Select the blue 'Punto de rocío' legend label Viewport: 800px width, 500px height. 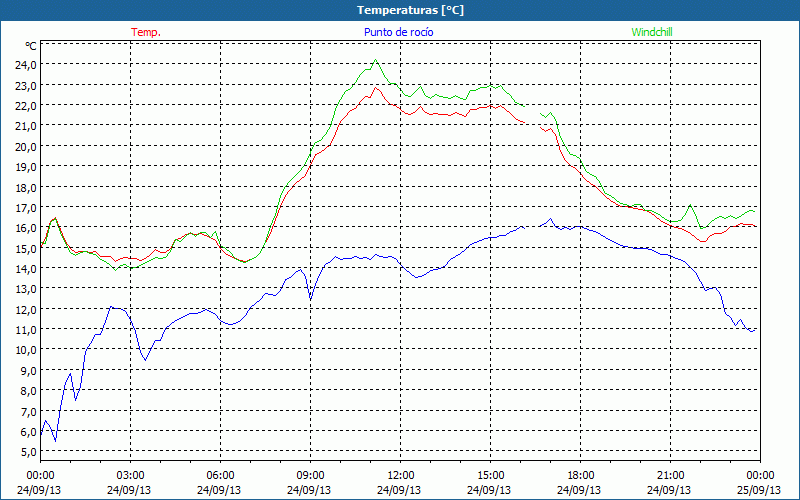pyautogui.click(x=398, y=32)
